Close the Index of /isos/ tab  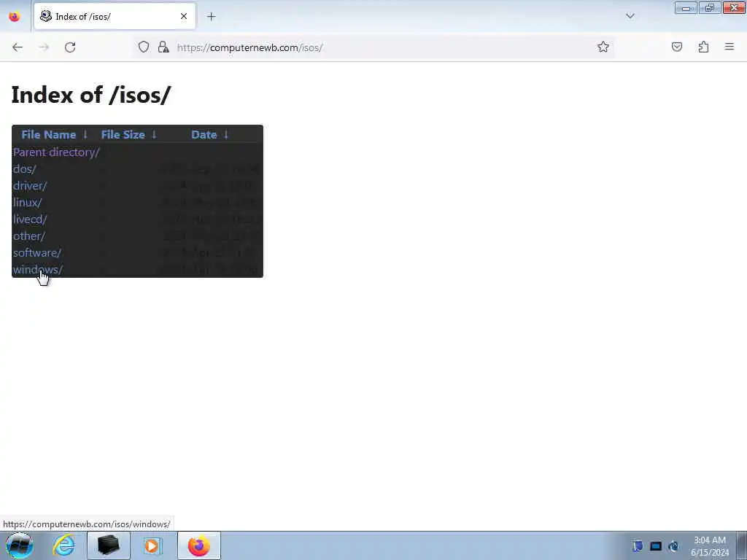183,16
